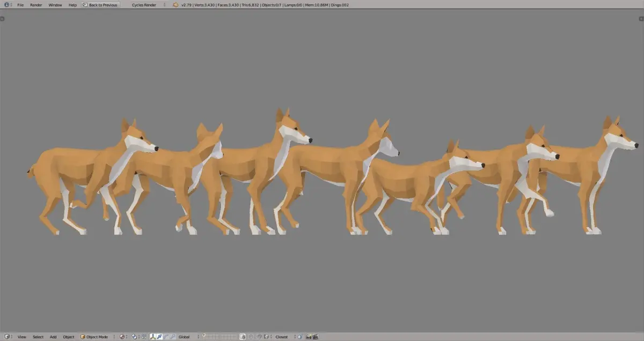Toggle manipulate center points only
The height and width of the screenshot is (341, 644).
pos(144,337)
